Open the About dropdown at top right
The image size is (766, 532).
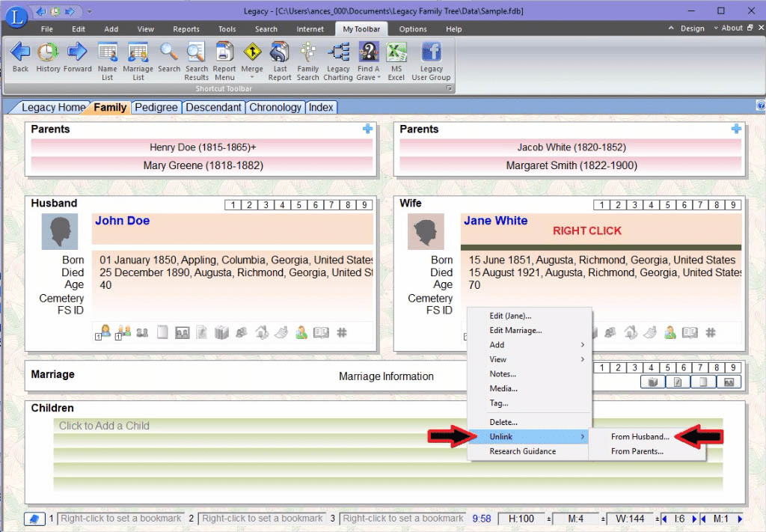[x=729, y=28]
